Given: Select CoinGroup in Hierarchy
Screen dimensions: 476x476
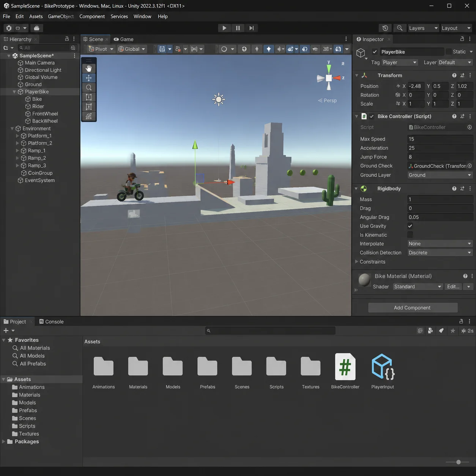Looking at the screenshot, I should [40, 173].
